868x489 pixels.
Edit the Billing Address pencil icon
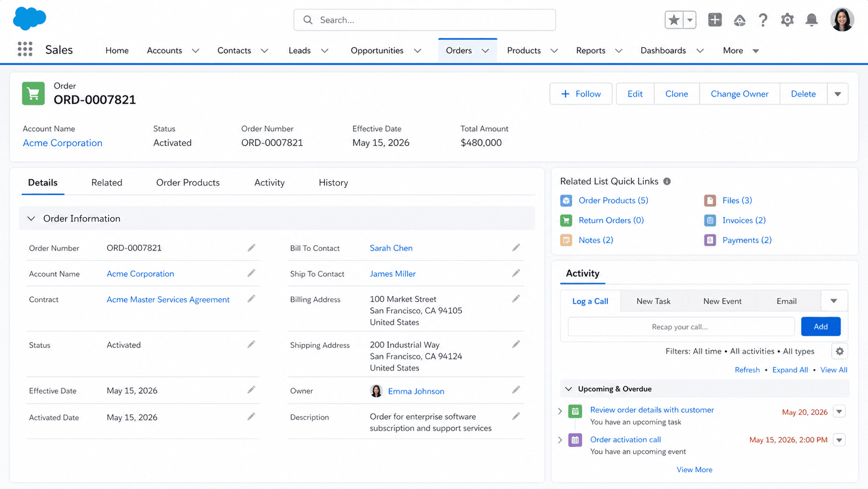pos(516,299)
